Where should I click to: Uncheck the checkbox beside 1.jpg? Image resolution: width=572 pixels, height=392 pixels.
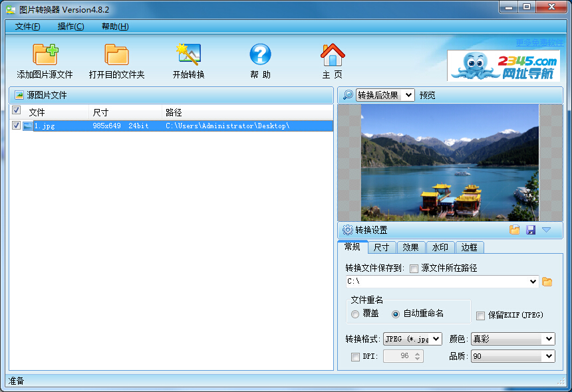click(17, 125)
